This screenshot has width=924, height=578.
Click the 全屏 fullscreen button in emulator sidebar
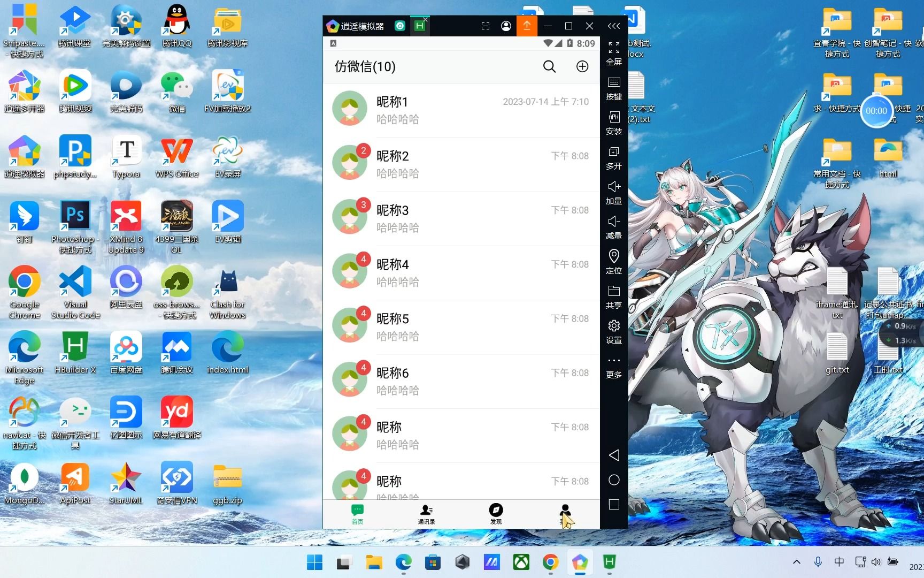coord(614,54)
